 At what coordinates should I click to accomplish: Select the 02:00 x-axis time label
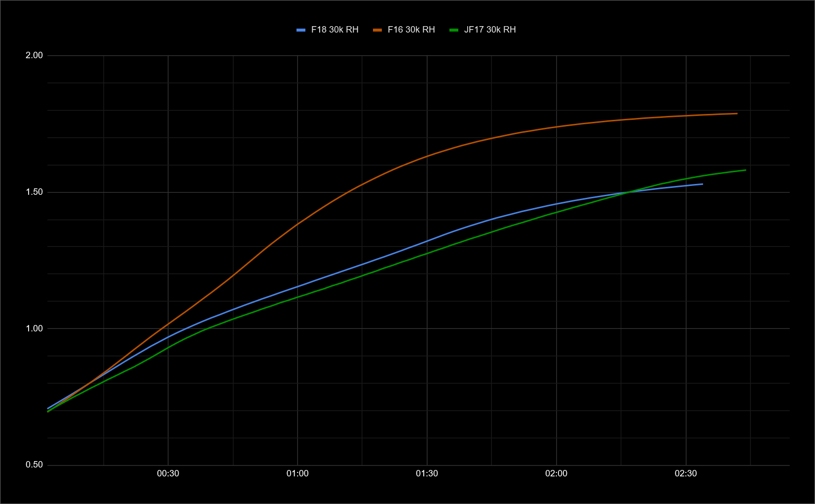[556, 473]
